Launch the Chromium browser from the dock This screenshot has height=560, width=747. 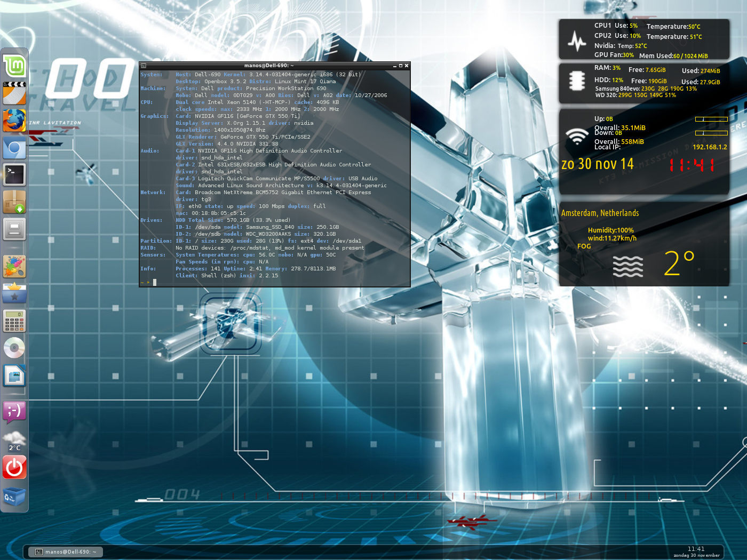coord(14,148)
